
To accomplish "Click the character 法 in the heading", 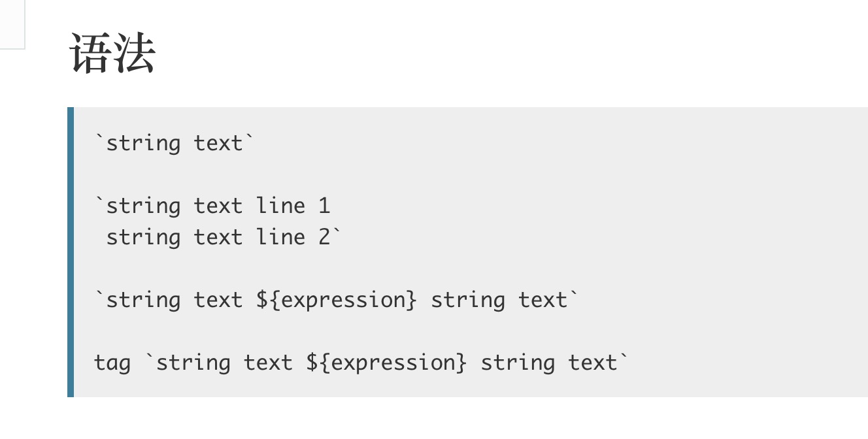I will coord(134,53).
